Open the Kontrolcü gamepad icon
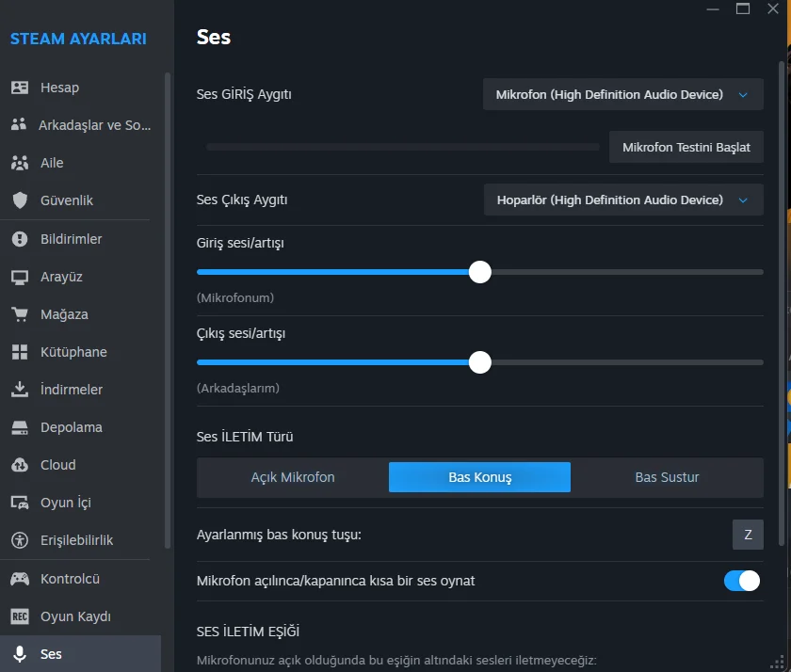This screenshot has height=672, width=791. pyautogui.click(x=20, y=579)
